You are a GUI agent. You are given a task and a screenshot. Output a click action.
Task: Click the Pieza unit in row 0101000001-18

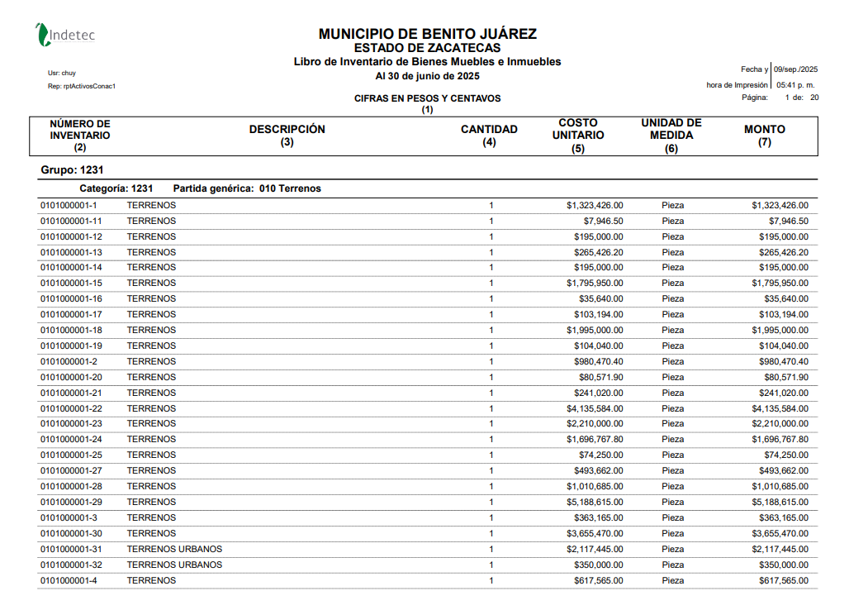(x=672, y=330)
